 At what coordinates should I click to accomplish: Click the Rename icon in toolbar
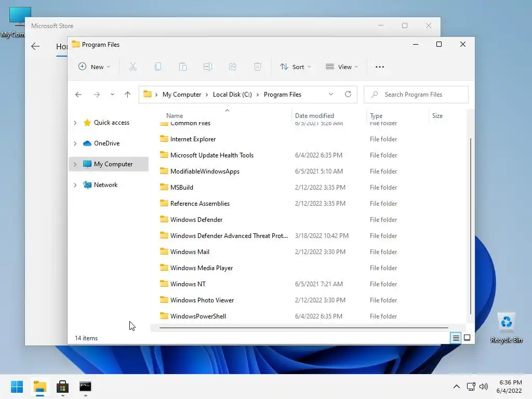pyautogui.click(x=208, y=67)
